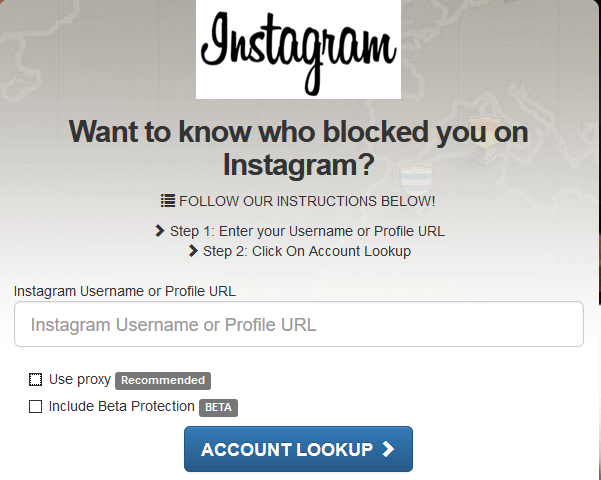601x480 pixels.
Task: Enable the Use proxy checkbox
Action: 36,380
